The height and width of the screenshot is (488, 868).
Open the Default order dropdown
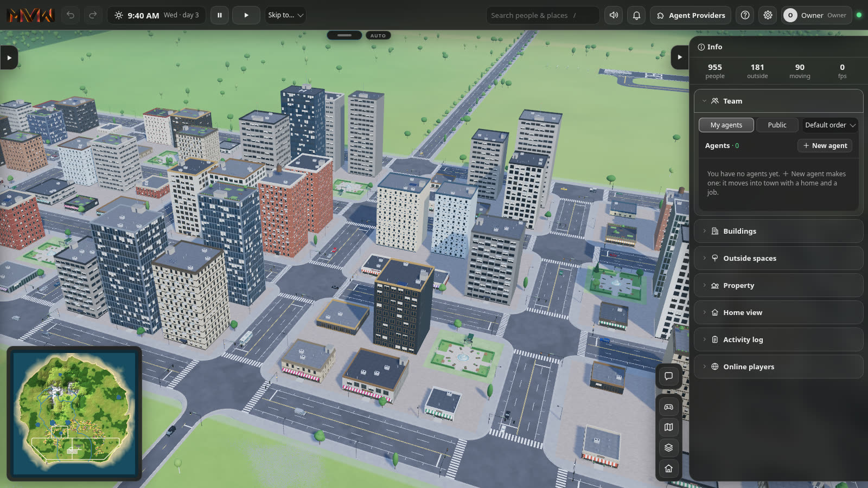click(x=830, y=125)
